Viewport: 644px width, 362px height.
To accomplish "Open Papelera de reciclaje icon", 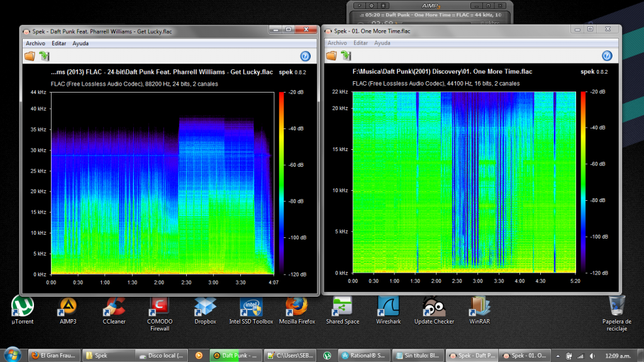I will 616,314.
